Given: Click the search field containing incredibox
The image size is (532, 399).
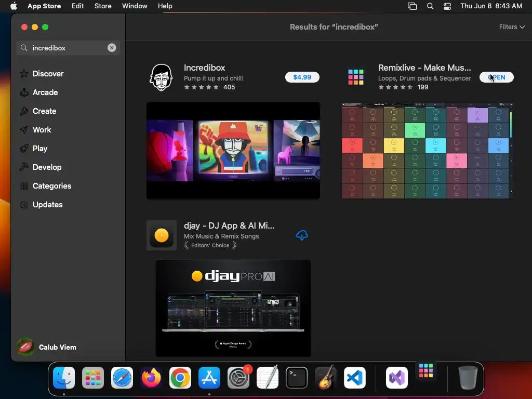Looking at the screenshot, I should [x=68, y=48].
